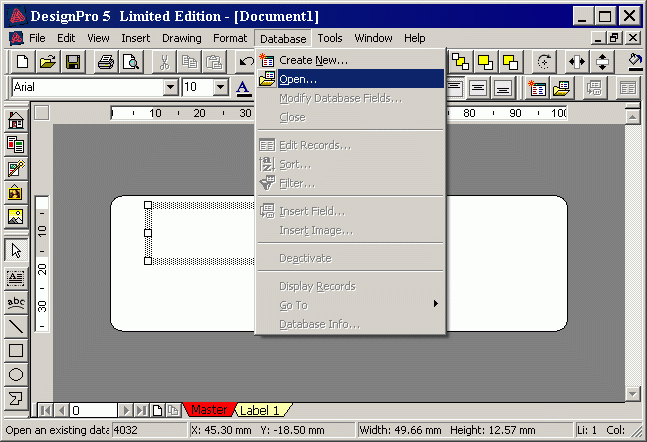This screenshot has height=442, width=647.
Task: Choose Open in Database menu
Action: point(351,79)
